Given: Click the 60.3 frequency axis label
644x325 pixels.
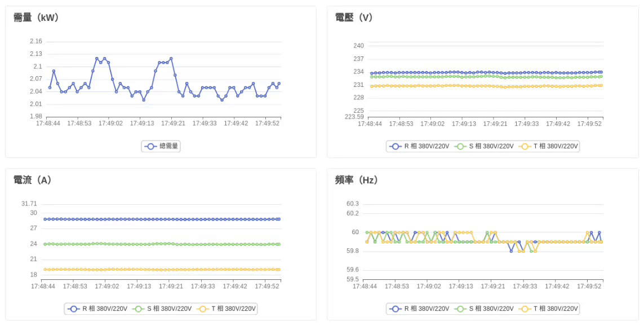Looking at the screenshot, I should click(x=353, y=204).
